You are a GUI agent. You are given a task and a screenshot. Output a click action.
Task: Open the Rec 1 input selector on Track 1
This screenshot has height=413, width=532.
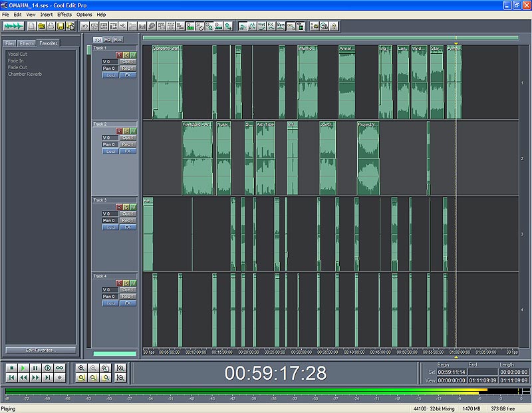tap(128, 69)
